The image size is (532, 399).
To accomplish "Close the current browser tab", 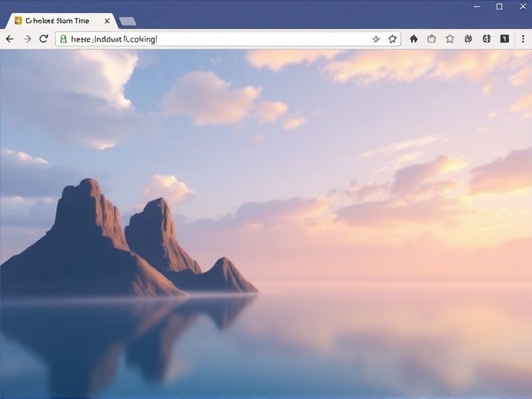I will click(106, 21).
